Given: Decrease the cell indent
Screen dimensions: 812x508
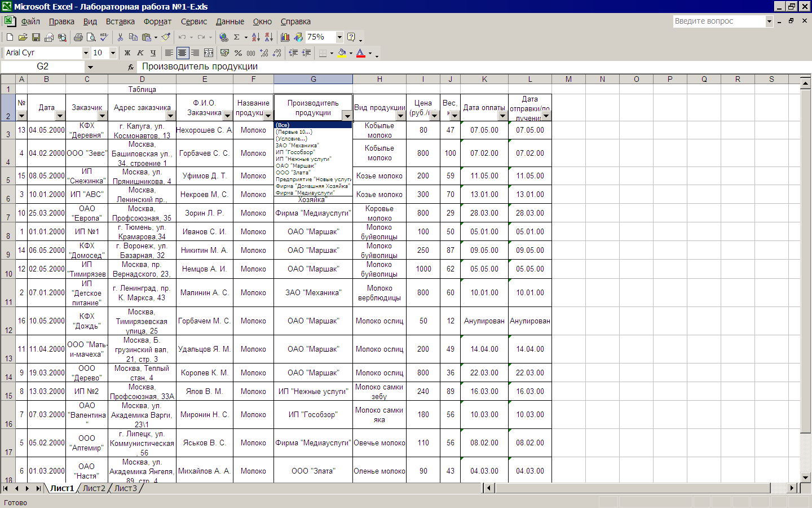Looking at the screenshot, I should (293, 52).
